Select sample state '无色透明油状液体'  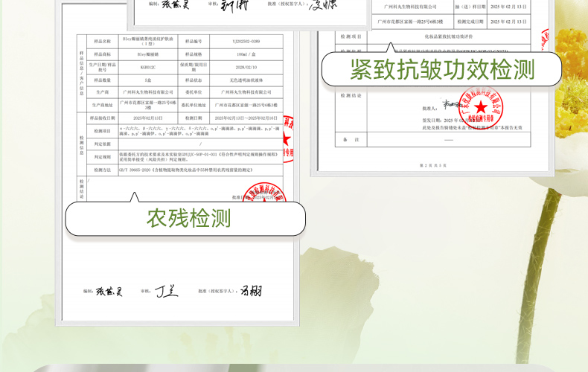pos(246,80)
